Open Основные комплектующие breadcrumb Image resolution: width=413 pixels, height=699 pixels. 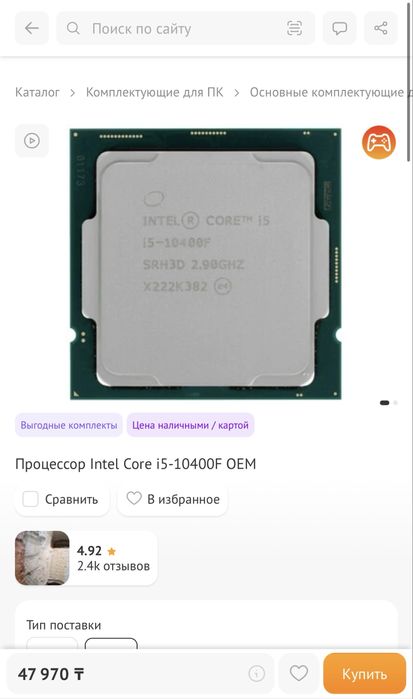[x=326, y=92]
